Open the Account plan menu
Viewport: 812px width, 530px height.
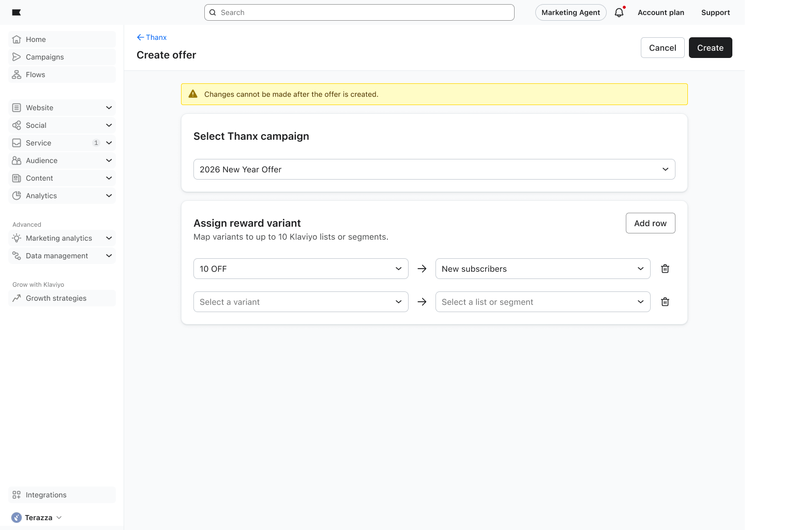pos(660,12)
